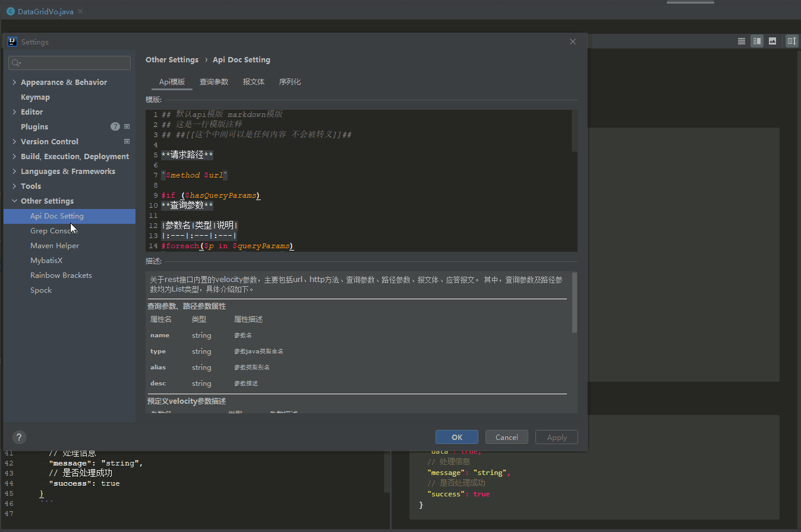Click the Java class icon on DataGridVo.java tab
Screen dimensions: 801x532
pos(11,11)
